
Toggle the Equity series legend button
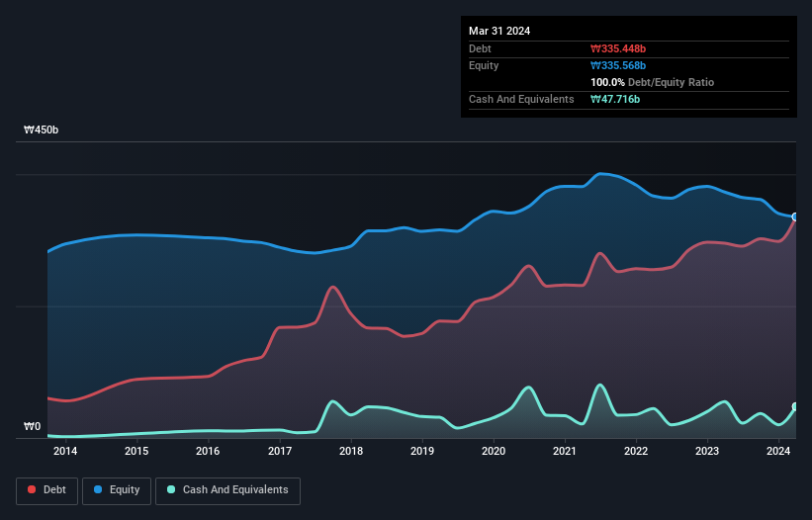(117, 490)
